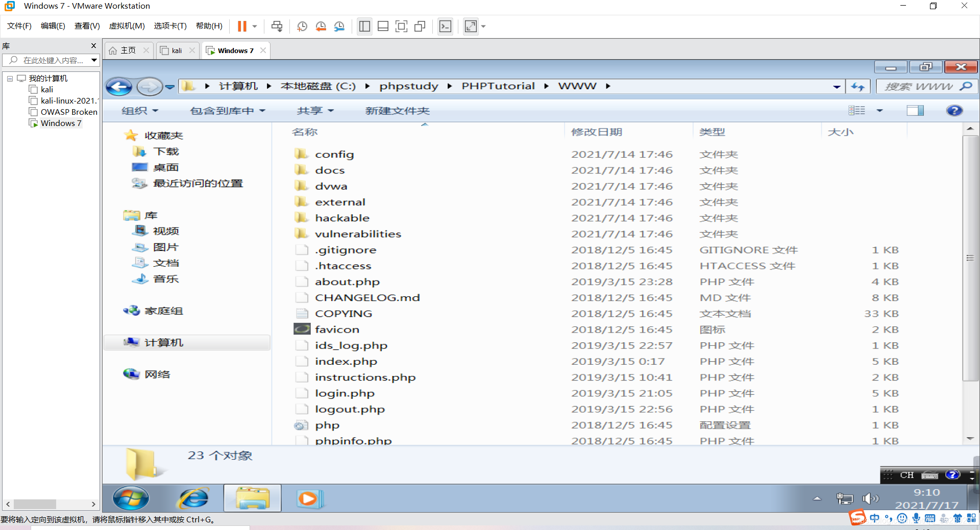Screen dimensions: 980x530
Task: Launch Internet Explorer from the taskbar
Action: click(x=193, y=498)
